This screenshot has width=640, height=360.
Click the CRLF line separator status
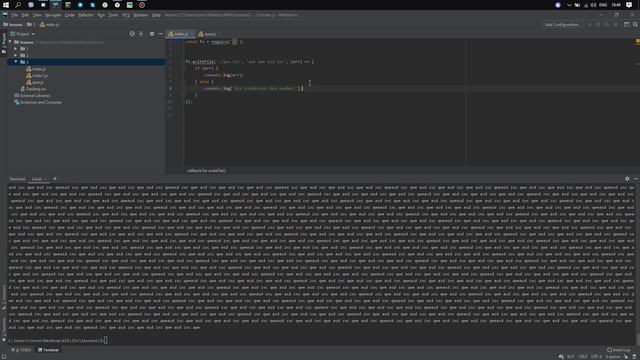[582, 357]
